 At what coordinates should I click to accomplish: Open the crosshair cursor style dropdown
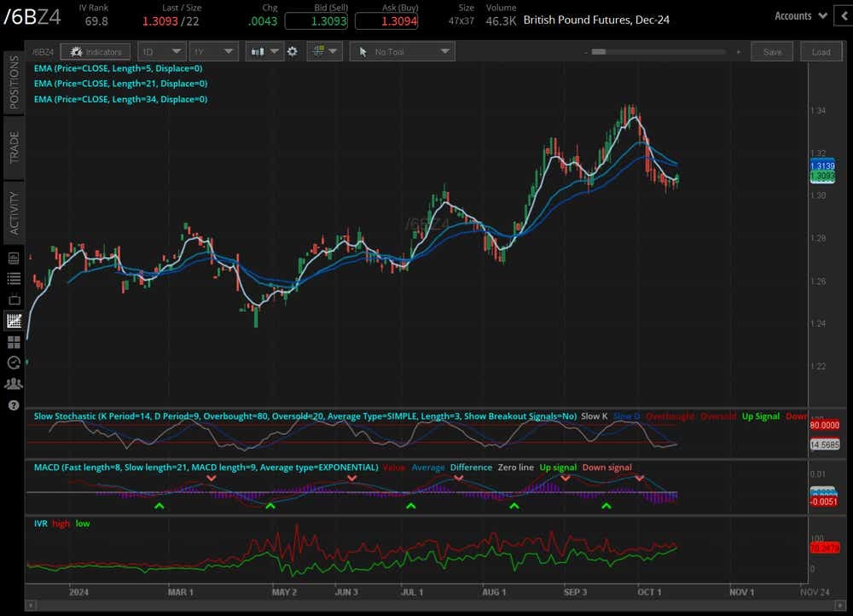325,52
